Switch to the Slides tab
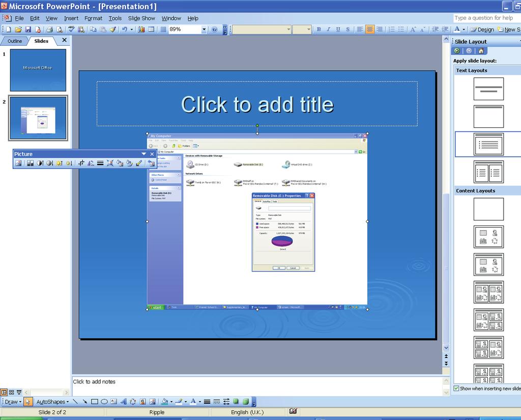 pyautogui.click(x=41, y=41)
